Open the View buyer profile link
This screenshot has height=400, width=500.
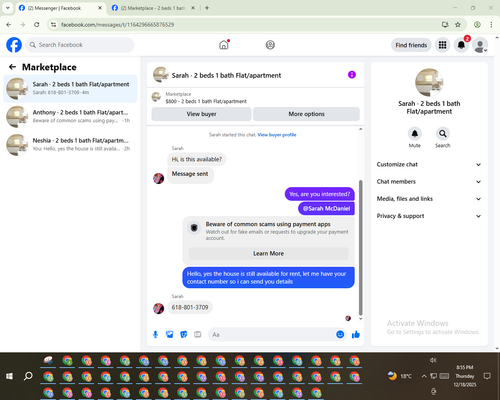[277, 135]
